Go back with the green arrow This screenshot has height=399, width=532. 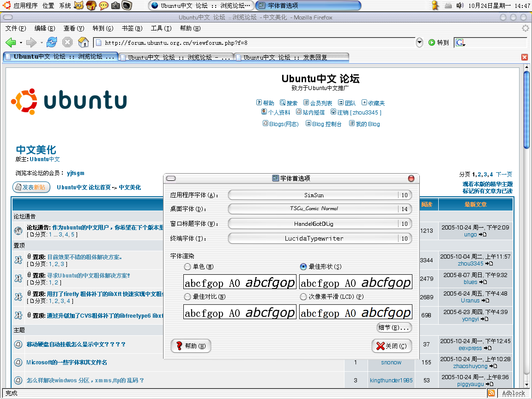click(x=11, y=42)
